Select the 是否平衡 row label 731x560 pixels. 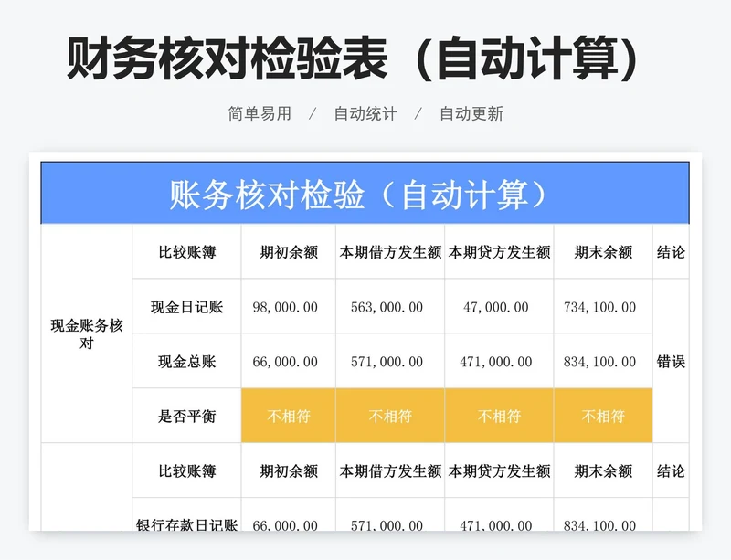(x=186, y=417)
